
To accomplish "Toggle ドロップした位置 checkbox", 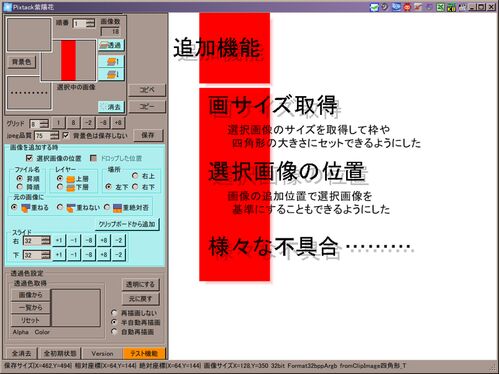I will tap(93, 158).
